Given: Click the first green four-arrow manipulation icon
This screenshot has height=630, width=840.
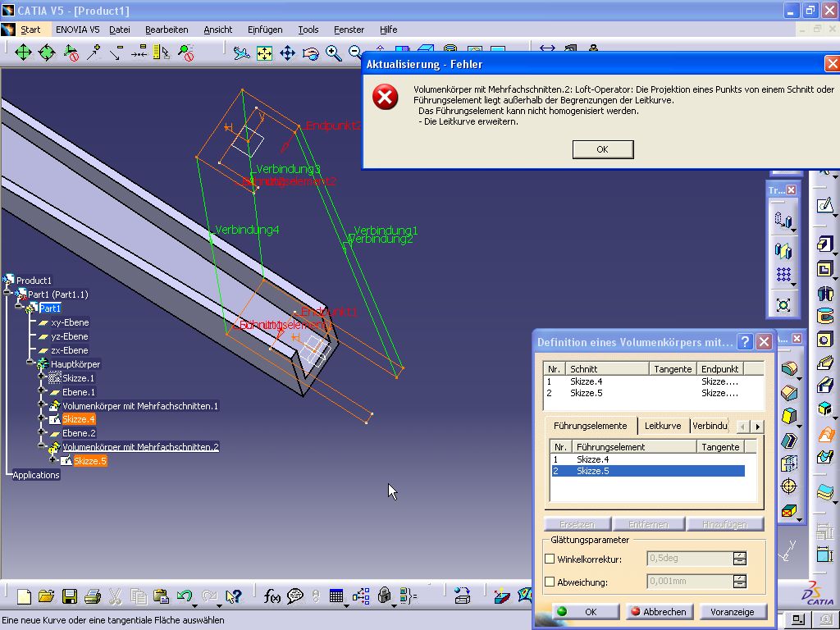Looking at the screenshot, I should pos(23,52).
